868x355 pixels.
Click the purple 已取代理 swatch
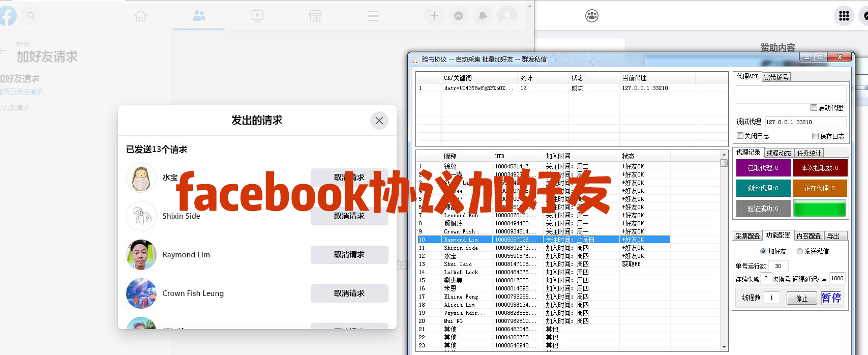pos(763,168)
